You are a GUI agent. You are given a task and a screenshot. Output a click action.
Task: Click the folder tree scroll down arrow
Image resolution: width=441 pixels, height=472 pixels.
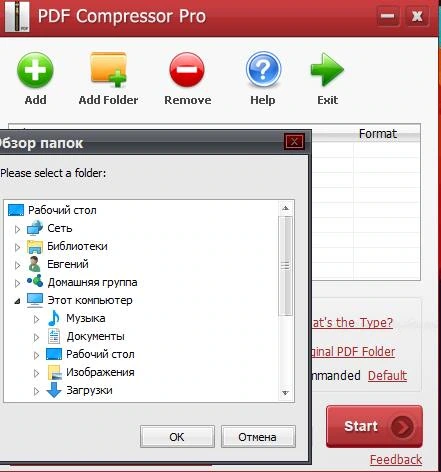285,393
